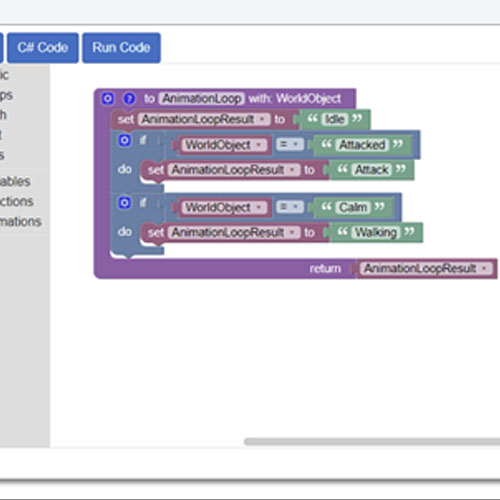Edit the Calm string value
The width and height of the screenshot is (500, 500).
(353, 207)
